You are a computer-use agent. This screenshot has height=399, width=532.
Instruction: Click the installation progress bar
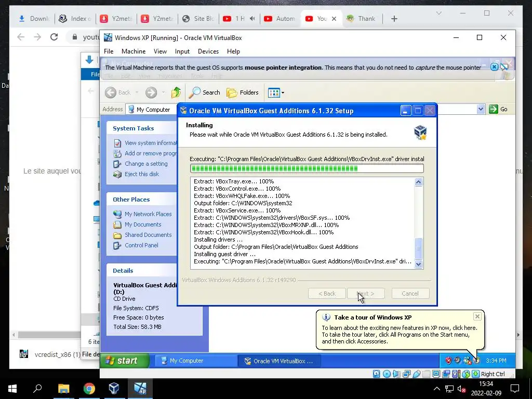[307, 168]
